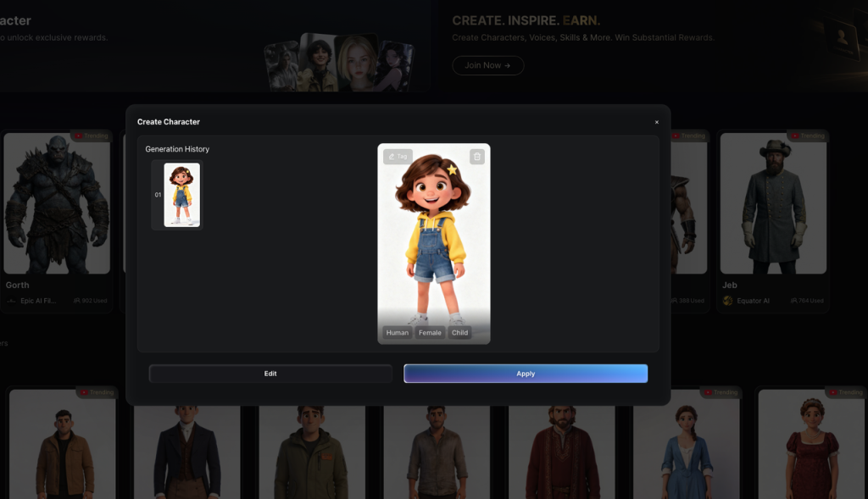Open the brown jacket man character card
Viewport: 868px width, 499px height.
[63, 443]
